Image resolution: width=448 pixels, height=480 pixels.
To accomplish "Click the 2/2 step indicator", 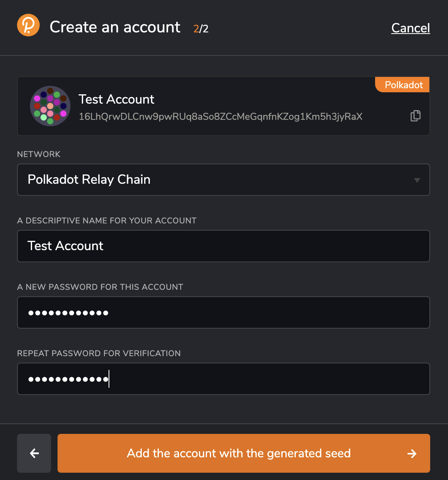I will (201, 29).
